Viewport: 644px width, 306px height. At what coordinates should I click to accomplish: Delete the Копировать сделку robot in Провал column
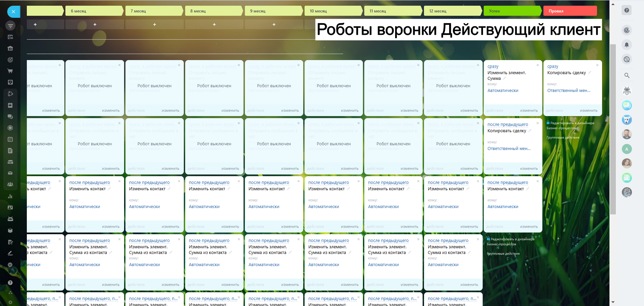point(597,65)
